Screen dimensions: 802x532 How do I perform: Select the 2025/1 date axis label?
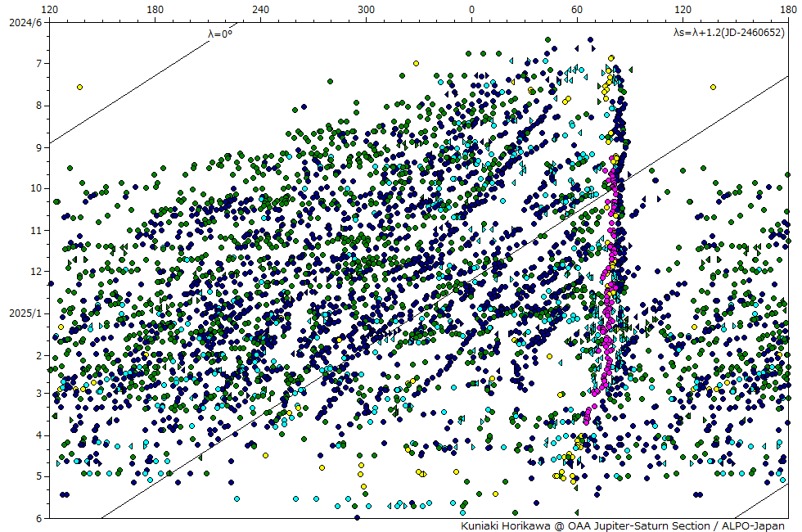(x=25, y=313)
